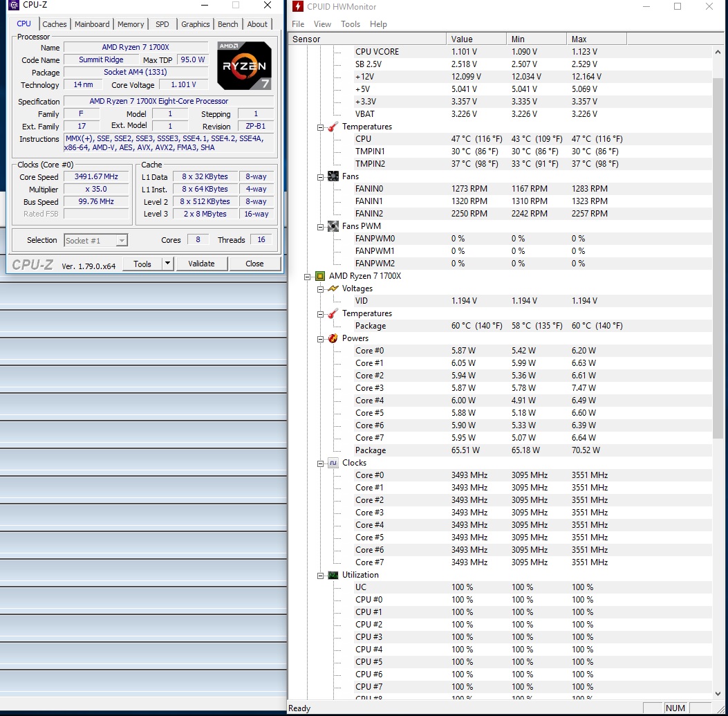The height and width of the screenshot is (716, 728).
Task: Click the Validate button
Action: [x=201, y=264]
